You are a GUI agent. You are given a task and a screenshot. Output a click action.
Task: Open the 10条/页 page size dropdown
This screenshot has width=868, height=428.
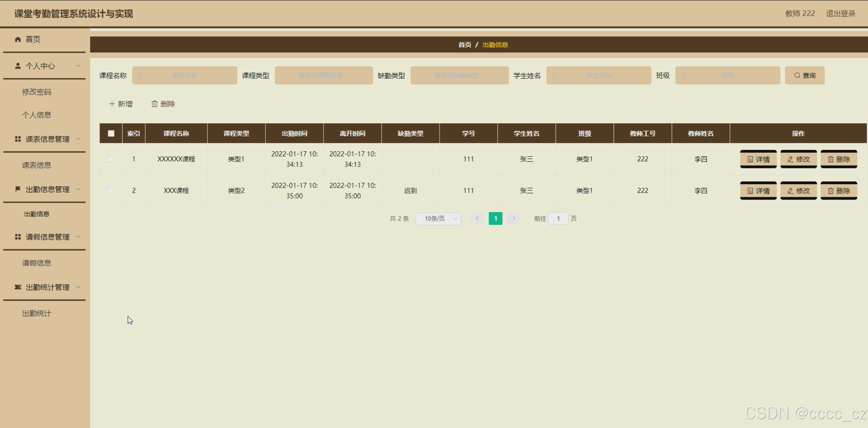click(x=438, y=219)
